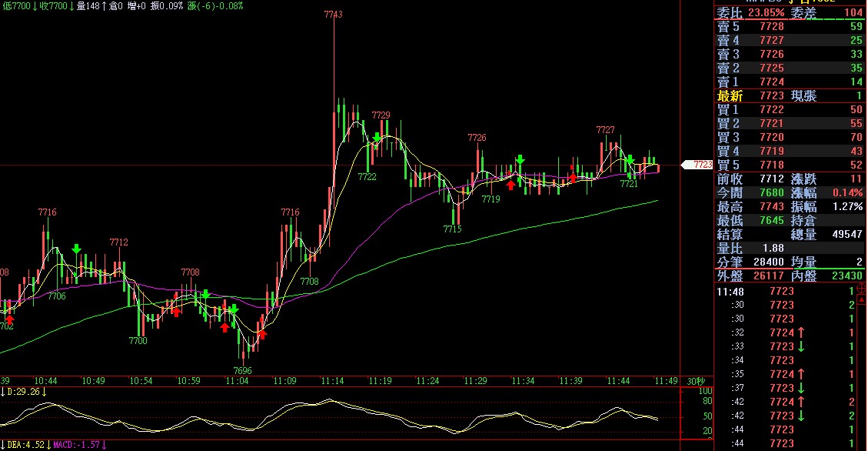Click the 11:44 time axis label

point(618,381)
